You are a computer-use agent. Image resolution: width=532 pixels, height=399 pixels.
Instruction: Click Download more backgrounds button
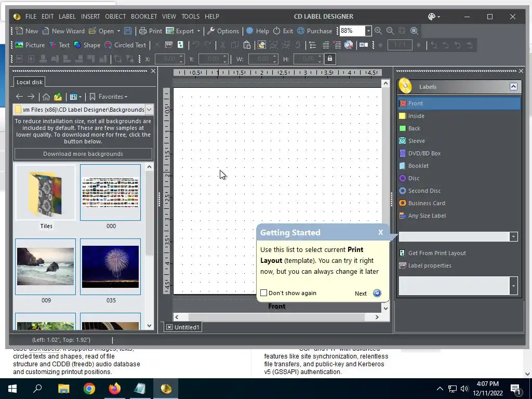pyautogui.click(x=83, y=154)
